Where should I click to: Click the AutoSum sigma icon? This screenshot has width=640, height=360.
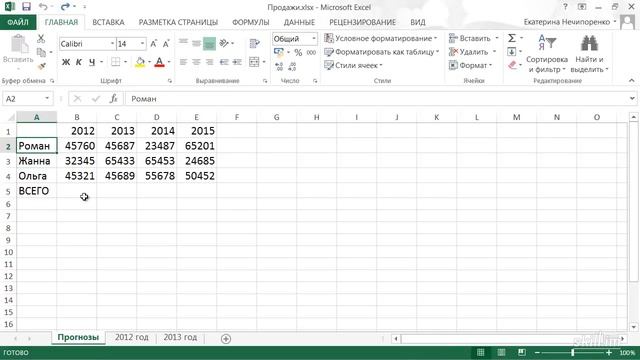512,38
